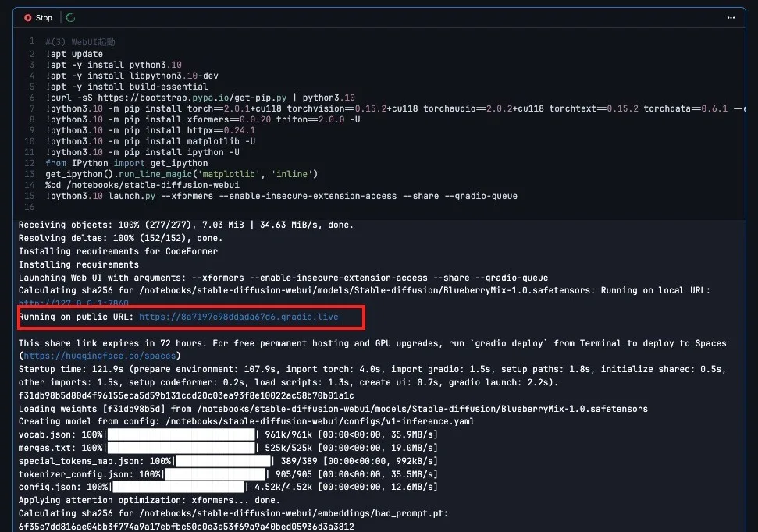Click line number 16 in the gutter
The image size is (758, 532).
[30, 207]
